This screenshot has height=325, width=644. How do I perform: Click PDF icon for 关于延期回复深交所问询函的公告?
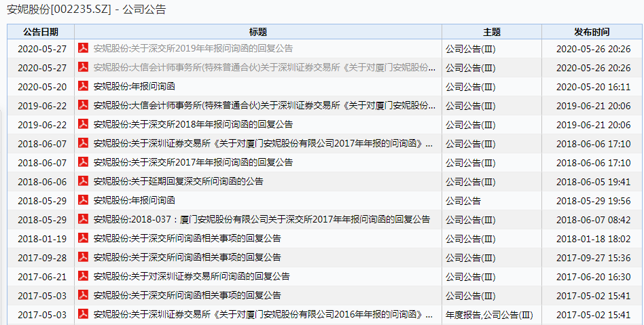coord(84,181)
